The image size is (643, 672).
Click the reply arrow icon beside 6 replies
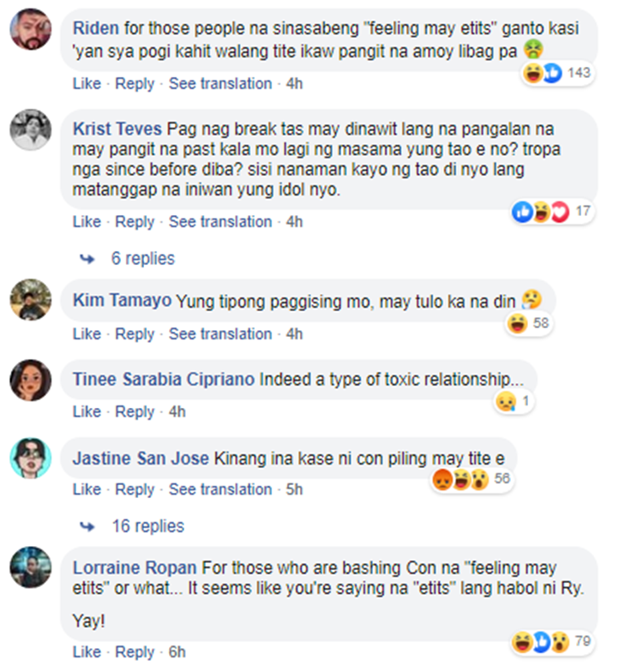87,259
